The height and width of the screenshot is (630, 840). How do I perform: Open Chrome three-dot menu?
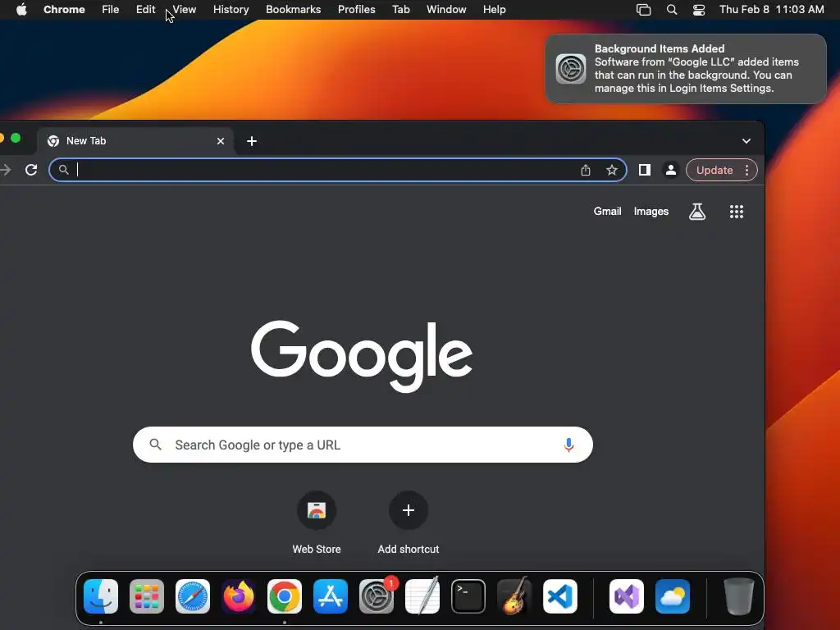point(746,170)
